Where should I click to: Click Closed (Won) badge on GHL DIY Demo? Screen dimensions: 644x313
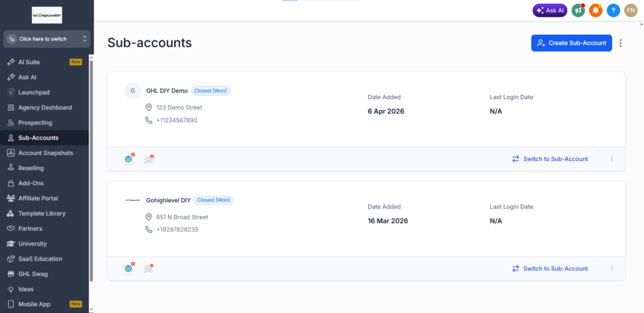(211, 91)
